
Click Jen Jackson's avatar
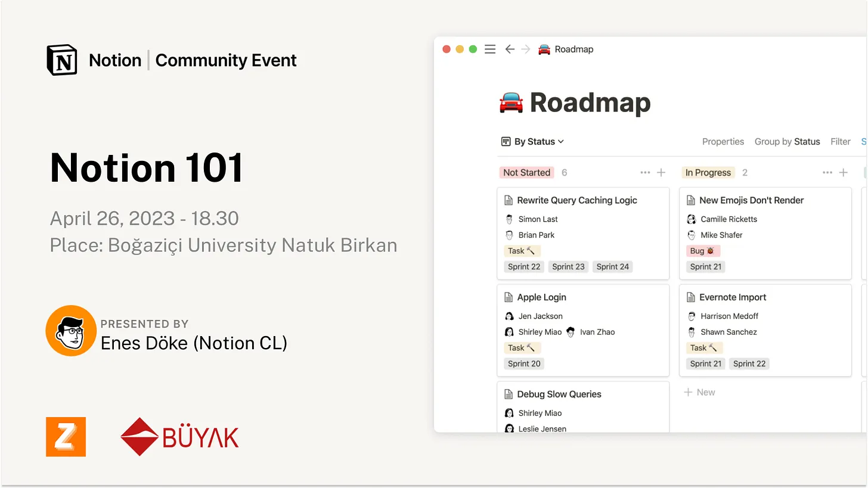pos(509,316)
